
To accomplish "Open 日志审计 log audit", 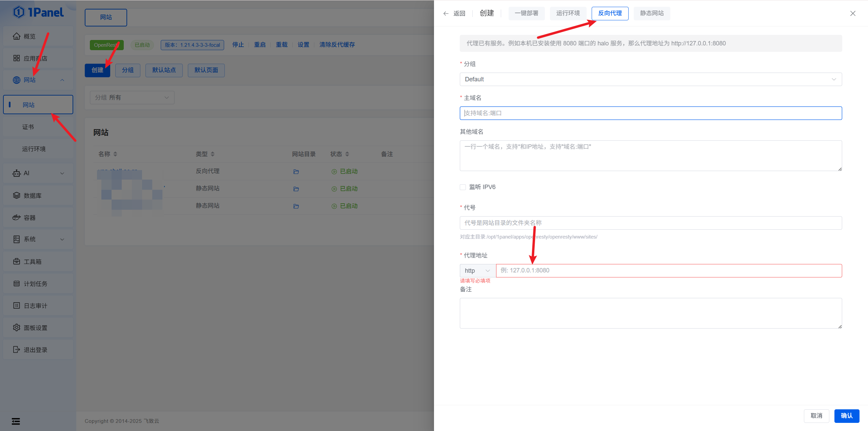I will point(35,305).
